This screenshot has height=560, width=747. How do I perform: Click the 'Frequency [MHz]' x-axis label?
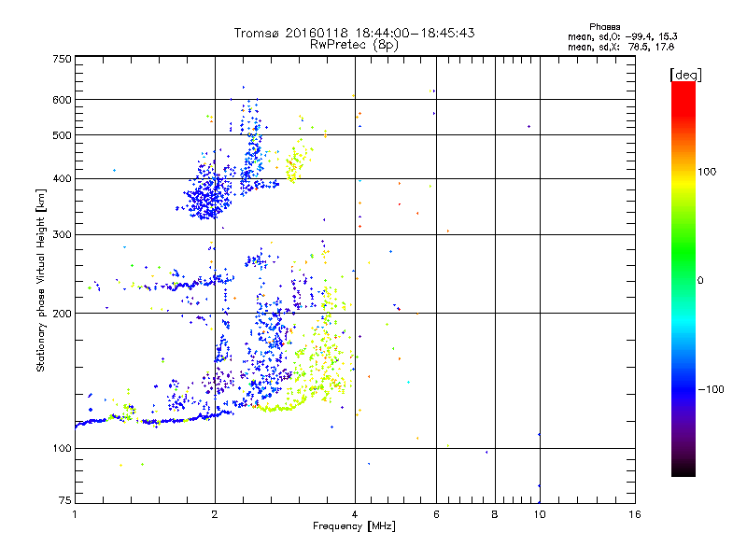point(354,525)
